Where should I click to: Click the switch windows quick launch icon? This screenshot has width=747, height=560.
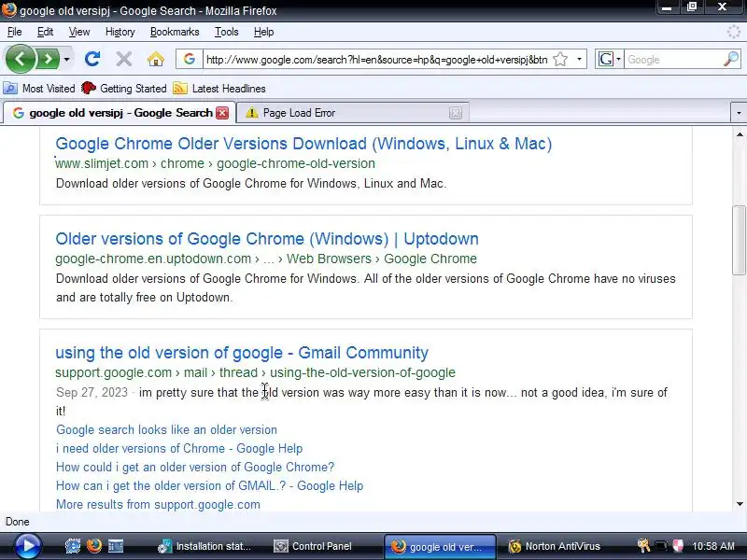point(116,546)
